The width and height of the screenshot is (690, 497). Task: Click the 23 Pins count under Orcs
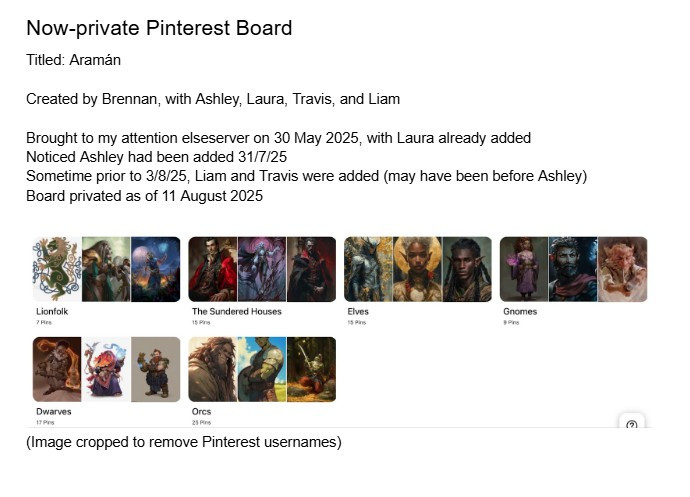[x=198, y=423]
